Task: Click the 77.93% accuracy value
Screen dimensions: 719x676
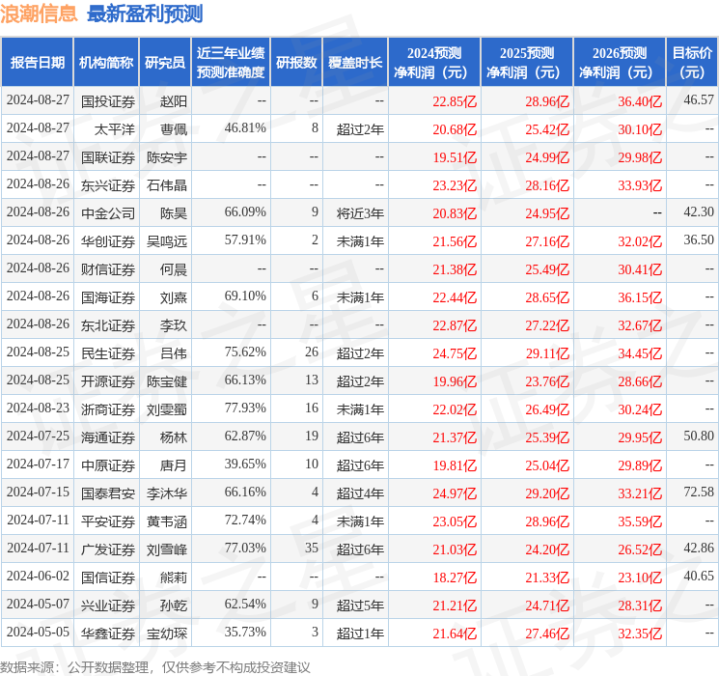Action: (245, 408)
